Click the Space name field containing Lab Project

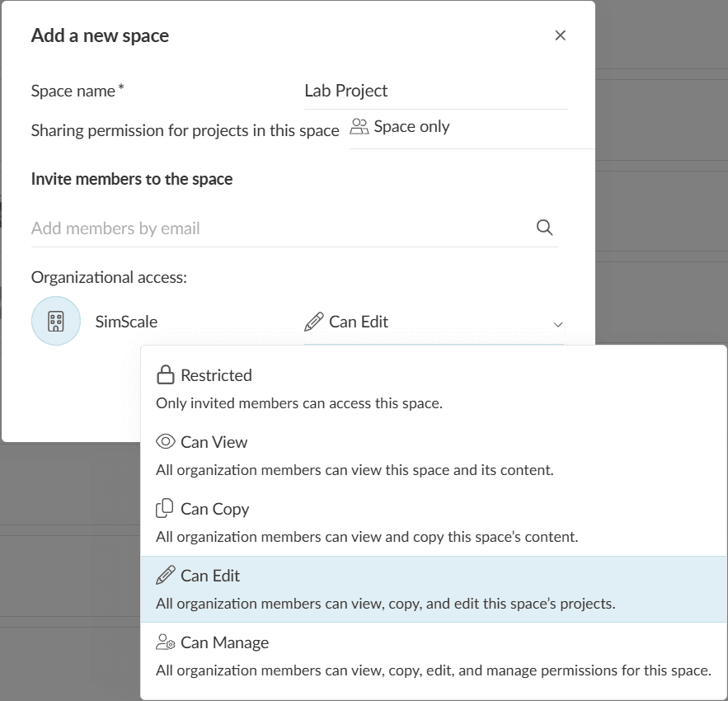pyautogui.click(x=434, y=91)
